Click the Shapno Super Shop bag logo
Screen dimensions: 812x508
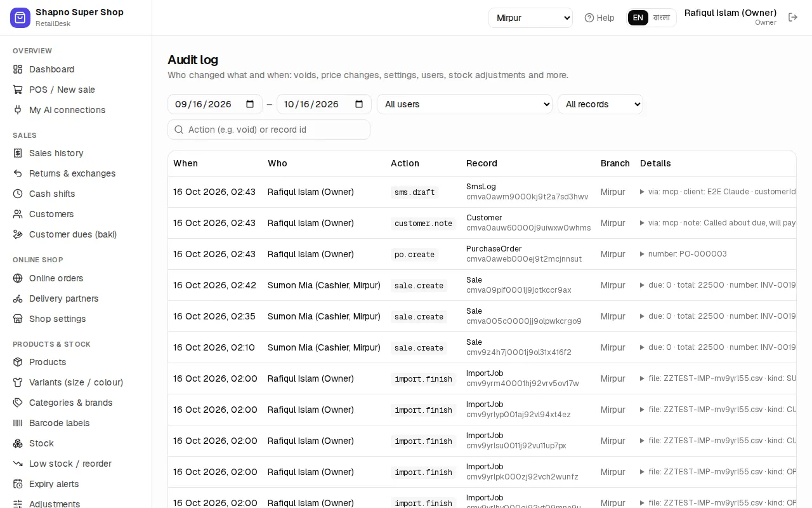click(x=20, y=18)
